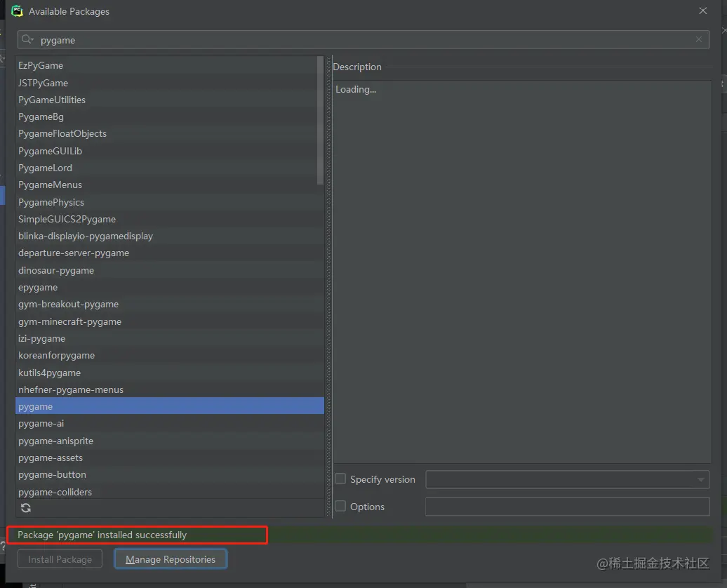Select pygame-anisprite package
The width and height of the screenshot is (727, 588).
170,441
